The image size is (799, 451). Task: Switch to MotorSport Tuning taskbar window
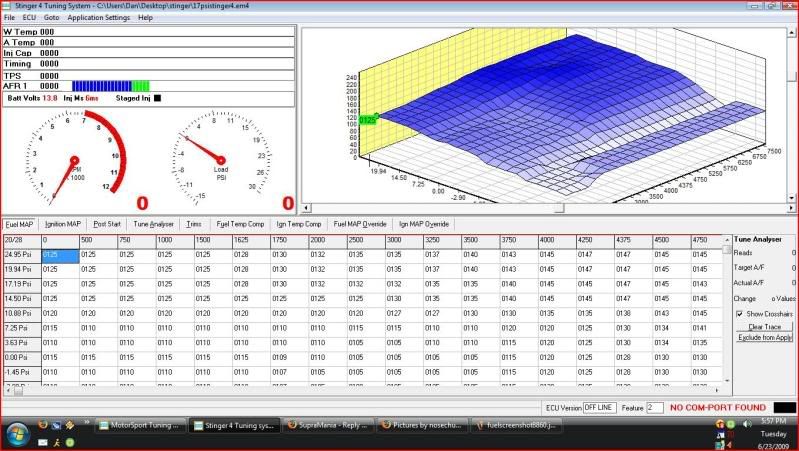[141, 426]
